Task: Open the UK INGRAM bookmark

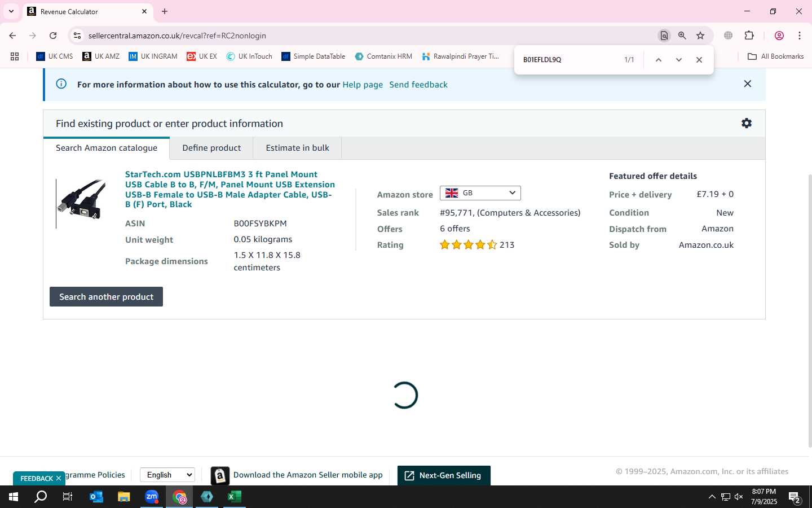Action: pyautogui.click(x=153, y=56)
